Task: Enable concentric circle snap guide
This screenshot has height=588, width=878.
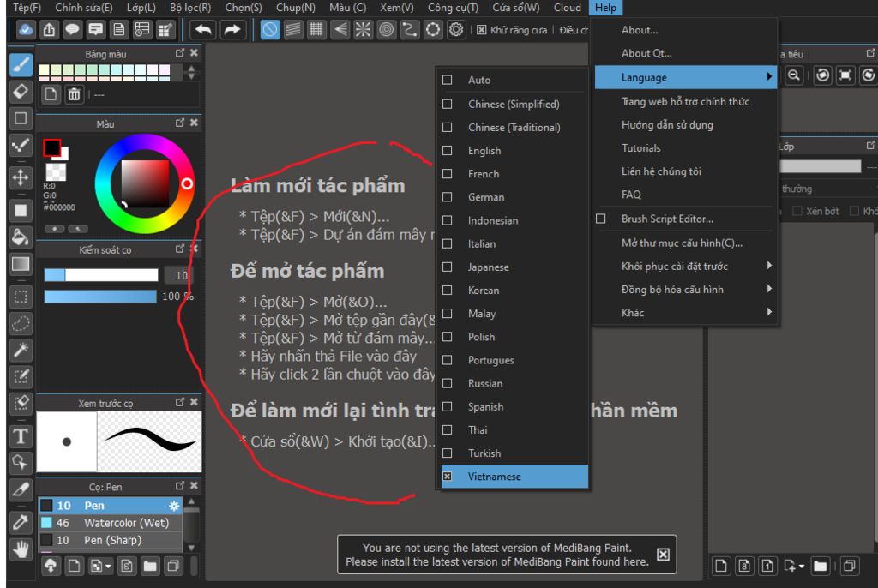Action: click(x=387, y=30)
